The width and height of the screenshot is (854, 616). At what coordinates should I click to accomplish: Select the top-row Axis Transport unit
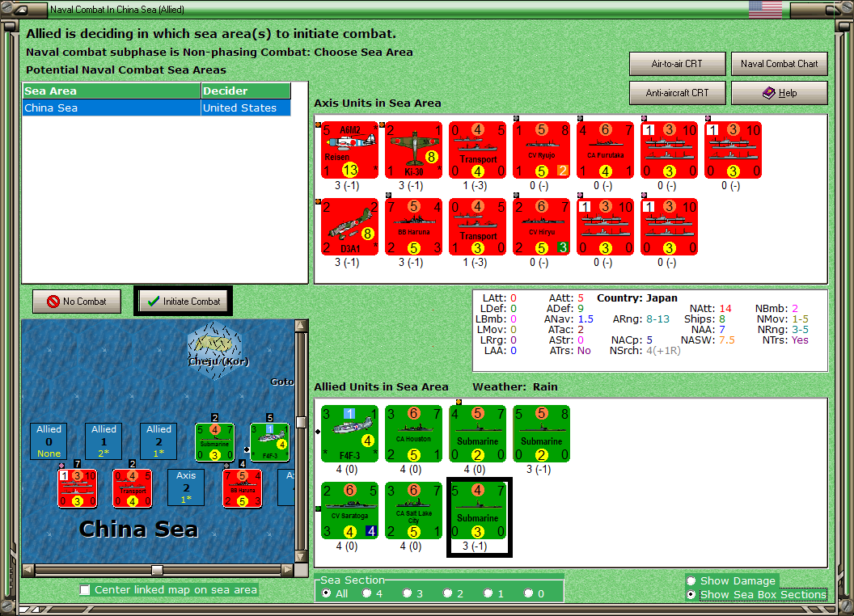(x=478, y=150)
